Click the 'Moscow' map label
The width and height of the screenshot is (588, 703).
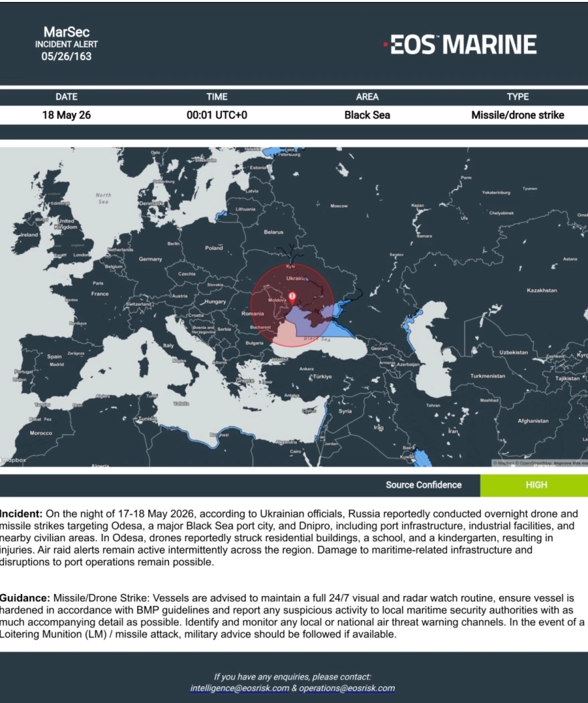click(339, 206)
